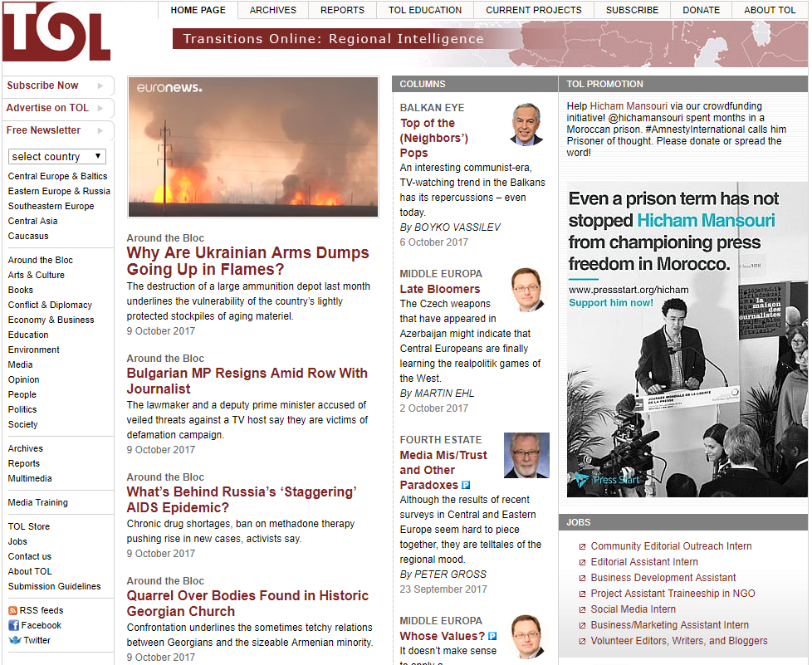Open Caucasus section
Image resolution: width=812 pixels, height=665 pixels.
tap(28, 236)
